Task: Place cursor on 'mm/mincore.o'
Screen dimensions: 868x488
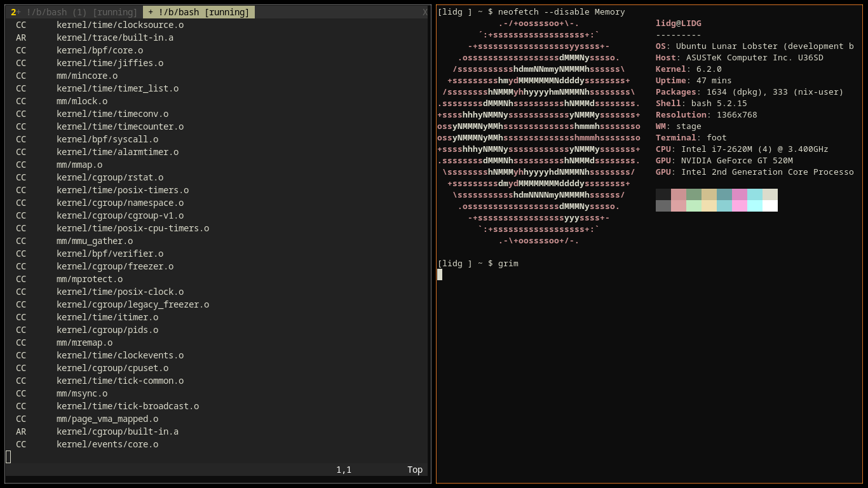Action: point(87,76)
